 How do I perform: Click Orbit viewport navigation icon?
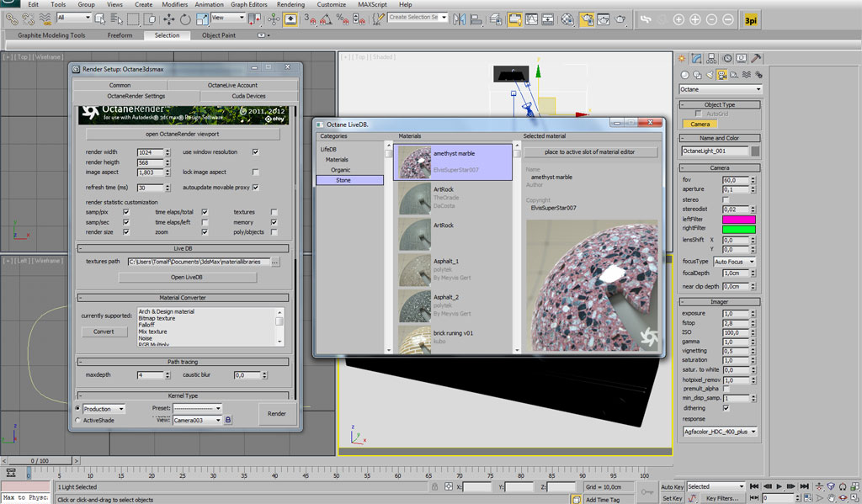click(x=843, y=498)
